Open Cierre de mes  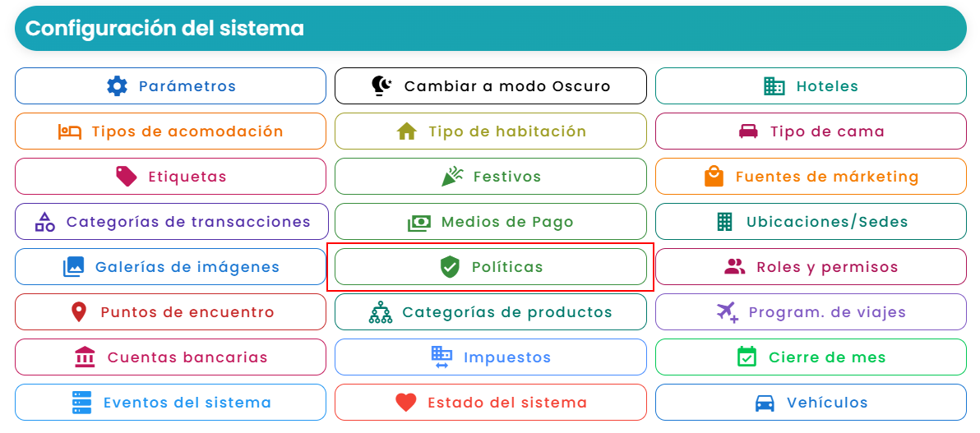811,357
